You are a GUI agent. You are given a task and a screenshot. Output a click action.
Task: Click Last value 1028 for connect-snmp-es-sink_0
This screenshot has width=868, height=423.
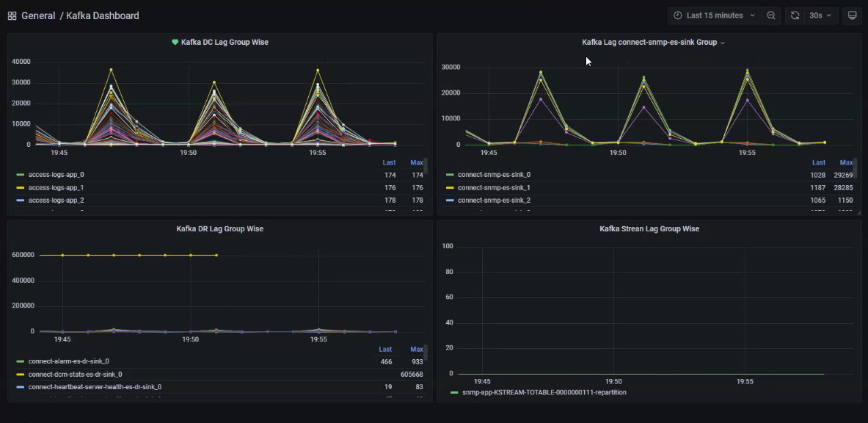click(817, 175)
